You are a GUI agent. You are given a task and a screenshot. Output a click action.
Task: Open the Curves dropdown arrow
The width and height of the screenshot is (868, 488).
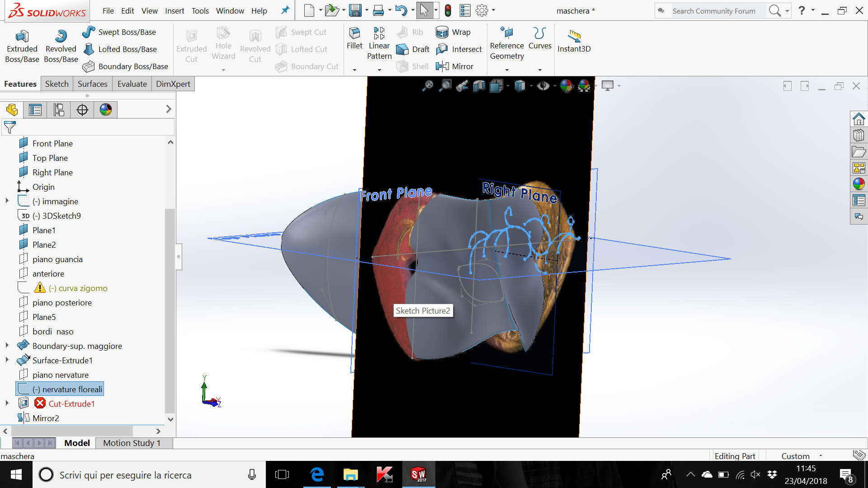[540, 69]
